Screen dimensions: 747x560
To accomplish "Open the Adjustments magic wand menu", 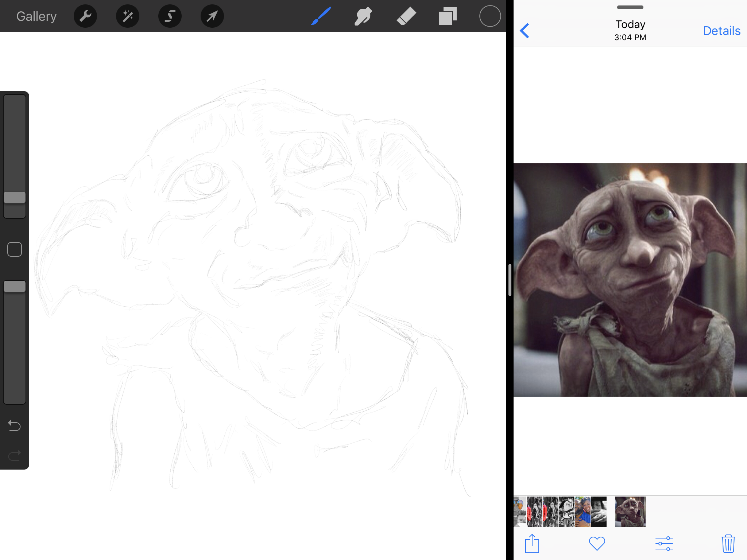I will click(128, 16).
